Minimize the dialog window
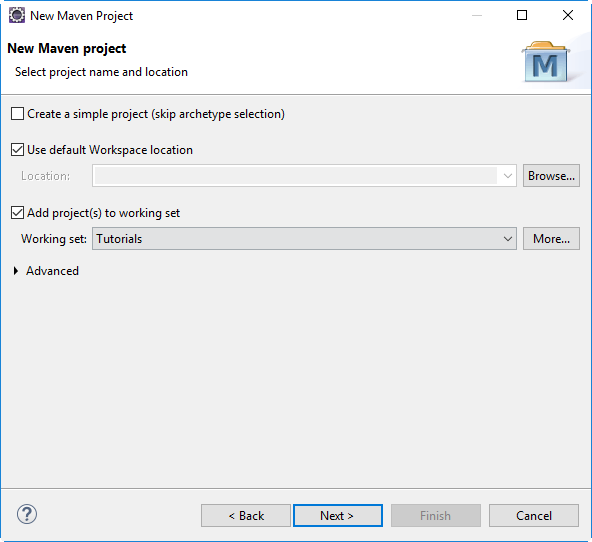This screenshot has height=542, width=592. pyautogui.click(x=477, y=15)
